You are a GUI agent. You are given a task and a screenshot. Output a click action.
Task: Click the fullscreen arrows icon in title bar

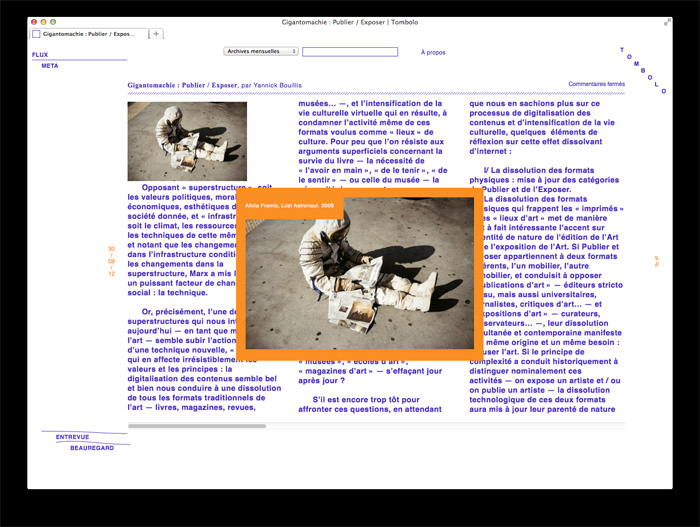pos(667,22)
